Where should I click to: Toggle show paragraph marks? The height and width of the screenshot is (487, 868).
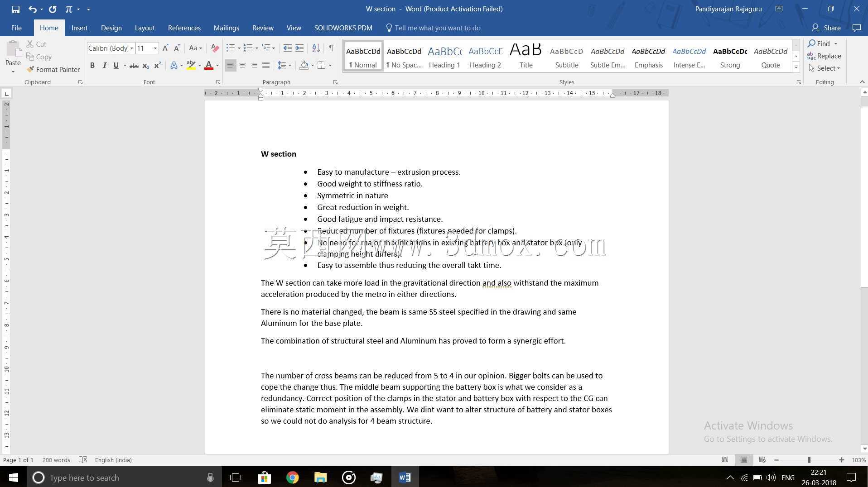point(332,48)
